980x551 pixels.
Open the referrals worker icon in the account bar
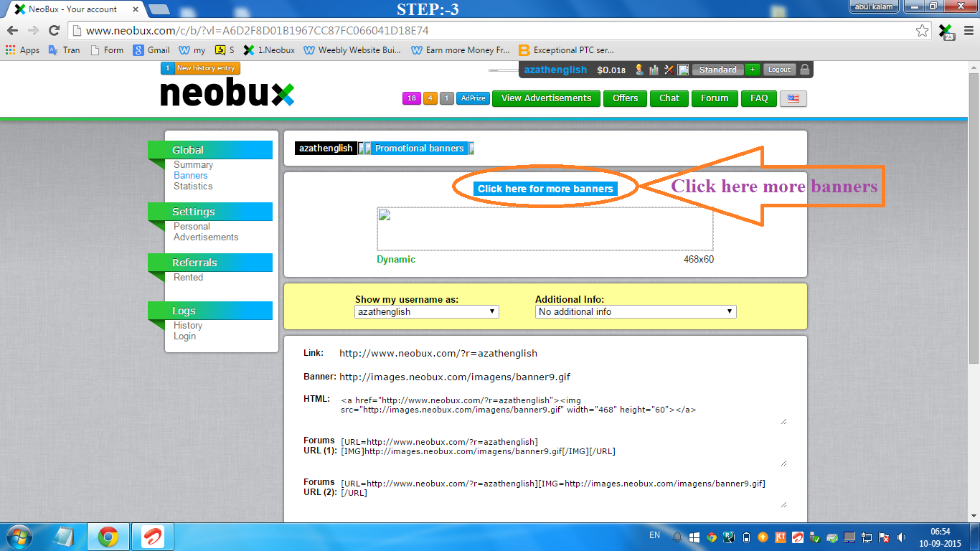pyautogui.click(x=639, y=70)
